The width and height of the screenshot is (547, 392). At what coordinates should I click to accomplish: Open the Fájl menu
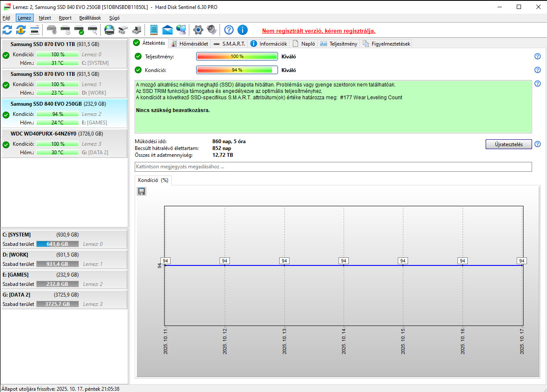coord(6,18)
